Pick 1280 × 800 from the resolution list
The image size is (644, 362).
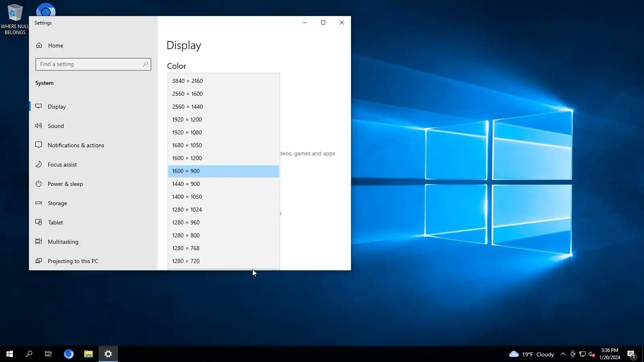[224, 235]
